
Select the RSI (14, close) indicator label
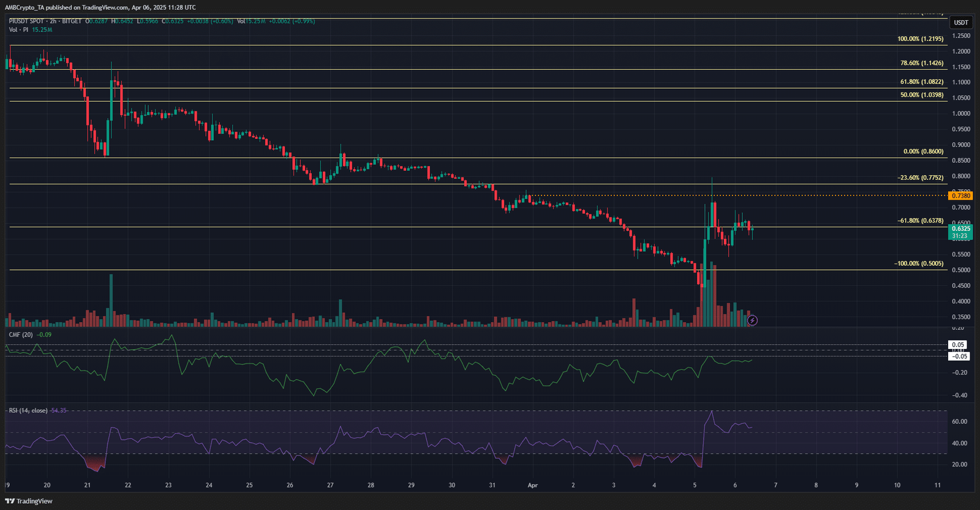28,411
